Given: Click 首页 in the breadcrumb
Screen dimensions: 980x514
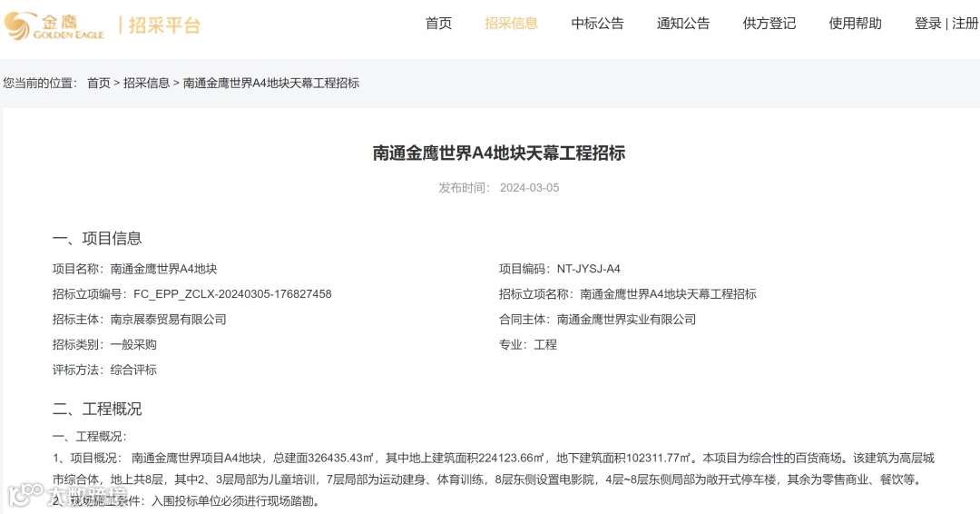Looking at the screenshot, I should point(99,84).
